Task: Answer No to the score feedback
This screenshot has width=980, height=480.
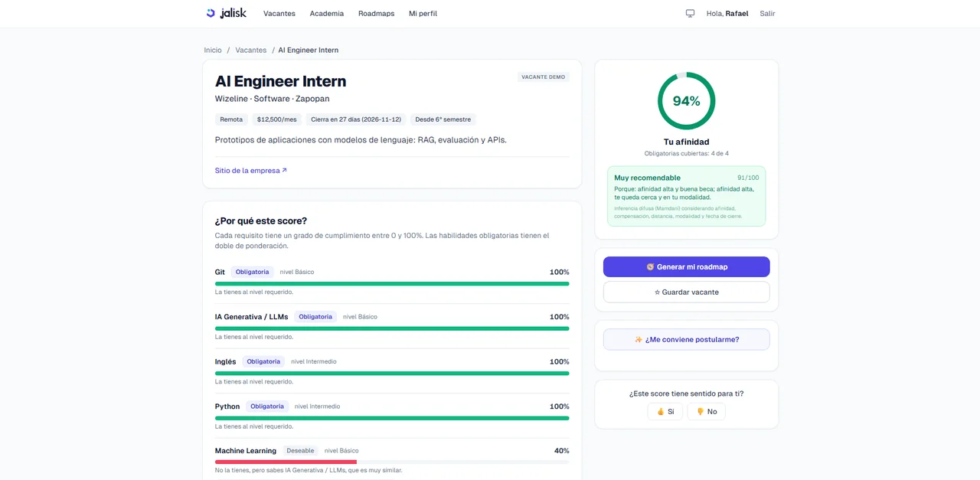Action: tap(706, 411)
